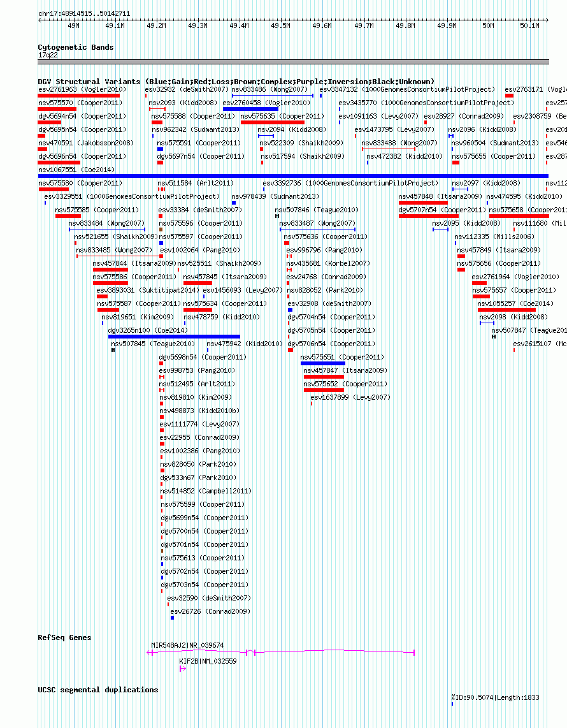Open esv3893031 (Suktitipat2014) variant label
Screen dimensions: 567x728
tap(148, 290)
